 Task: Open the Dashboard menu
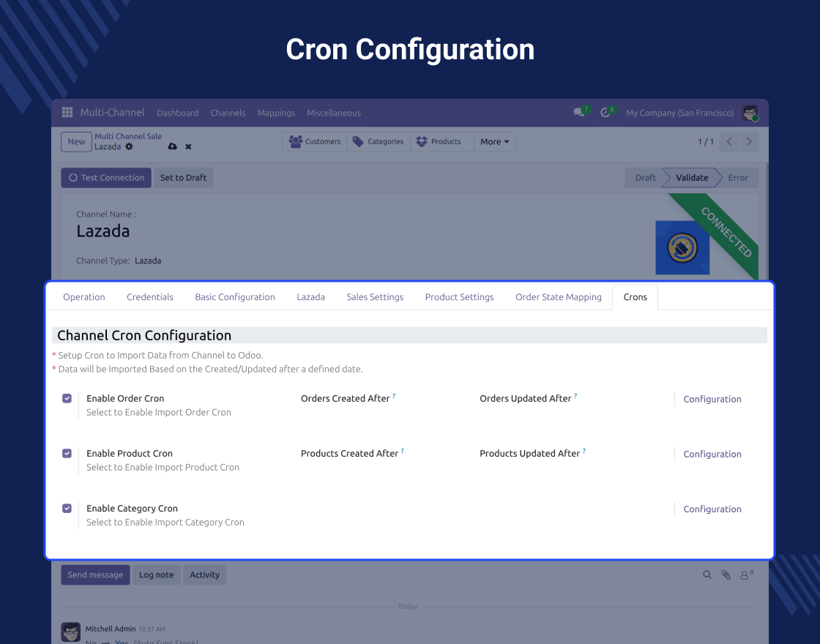pos(178,113)
